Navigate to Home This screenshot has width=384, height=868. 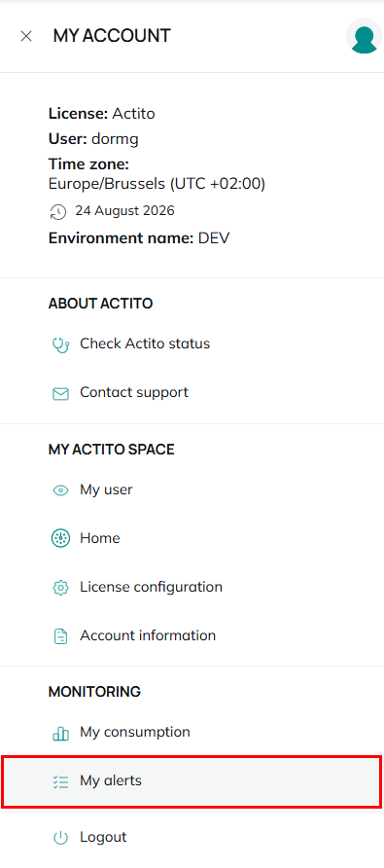pyautogui.click(x=100, y=538)
